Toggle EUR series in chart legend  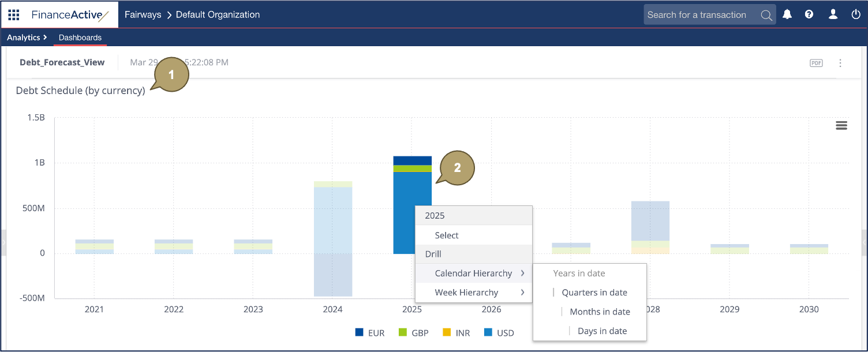[x=369, y=333]
